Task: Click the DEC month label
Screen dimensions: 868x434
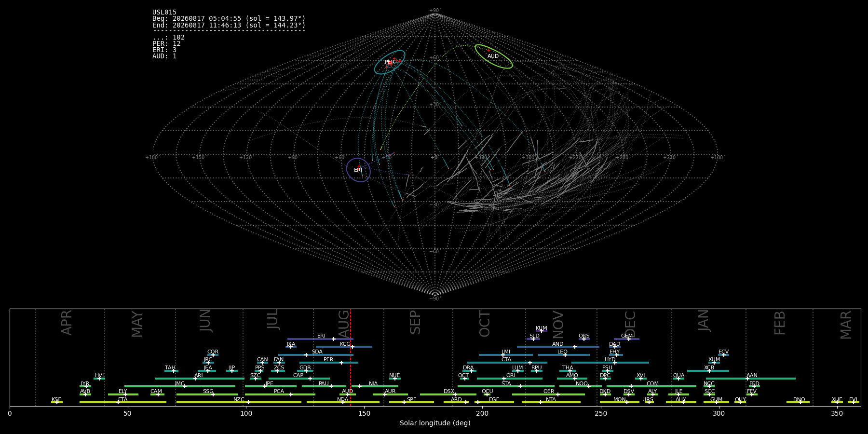Action: (x=630, y=324)
